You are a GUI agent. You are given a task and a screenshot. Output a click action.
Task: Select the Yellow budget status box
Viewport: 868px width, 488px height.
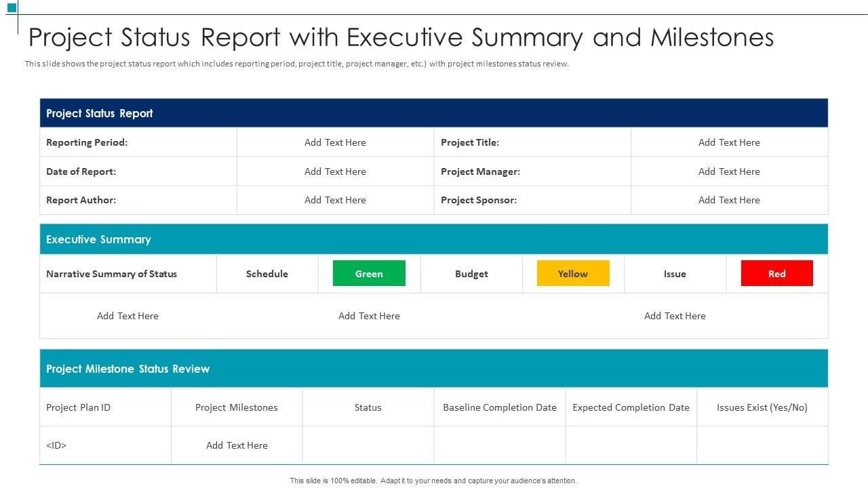(x=573, y=273)
